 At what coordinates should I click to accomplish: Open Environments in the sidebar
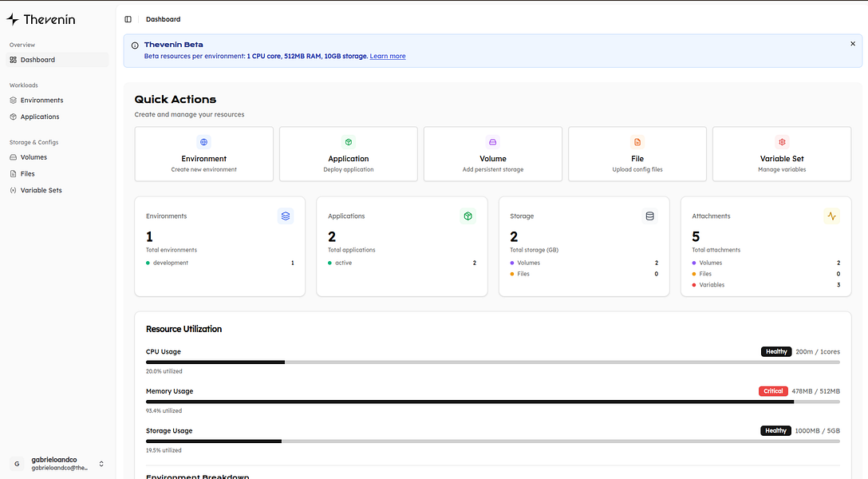(x=57, y=101)
